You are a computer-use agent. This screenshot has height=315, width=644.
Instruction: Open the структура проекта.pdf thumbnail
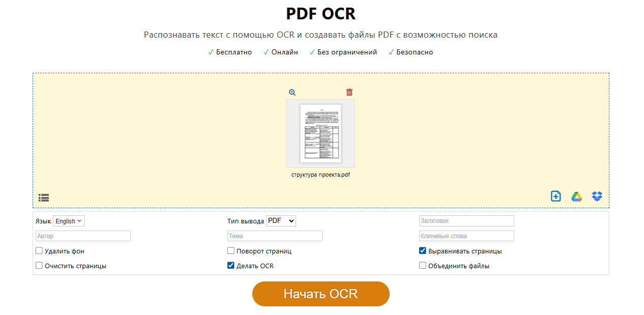coord(320,134)
